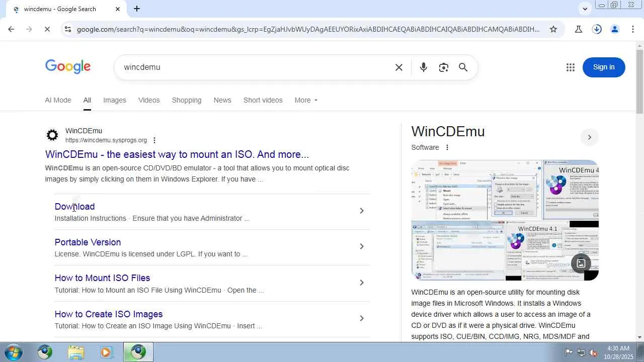Viewport: 644px width, 362px height.
Task: Go back to the previous page
Action: tap(11, 29)
